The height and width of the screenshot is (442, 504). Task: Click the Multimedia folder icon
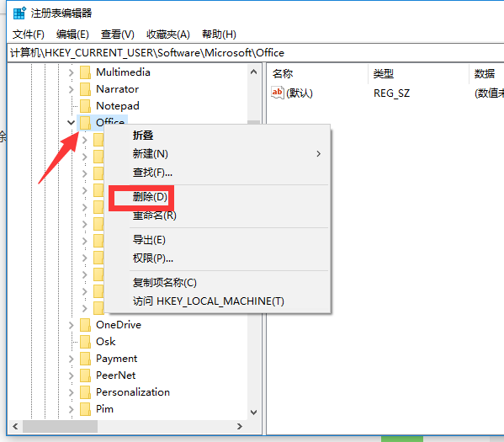click(x=85, y=72)
